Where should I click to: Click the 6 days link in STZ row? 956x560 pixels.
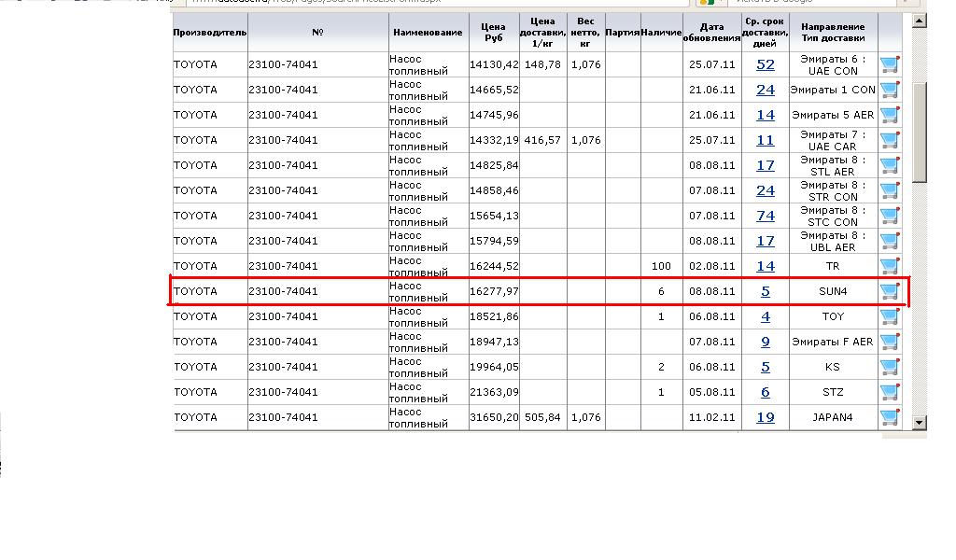click(766, 392)
